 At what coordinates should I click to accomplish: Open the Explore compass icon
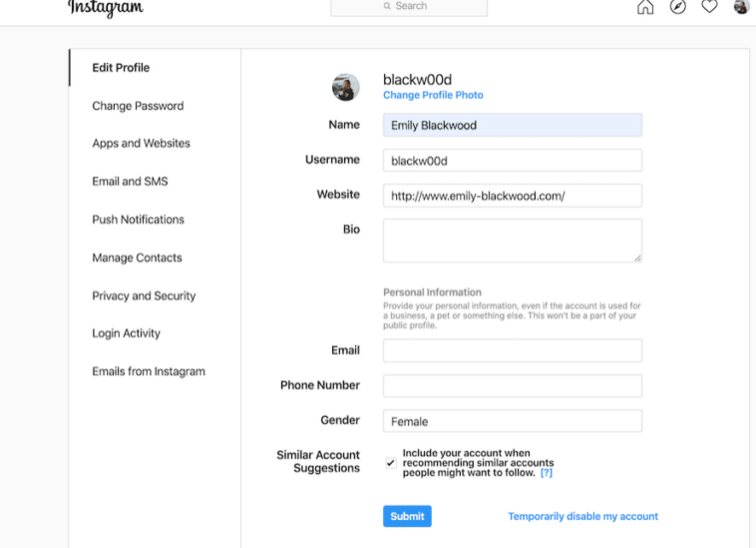[x=677, y=7]
